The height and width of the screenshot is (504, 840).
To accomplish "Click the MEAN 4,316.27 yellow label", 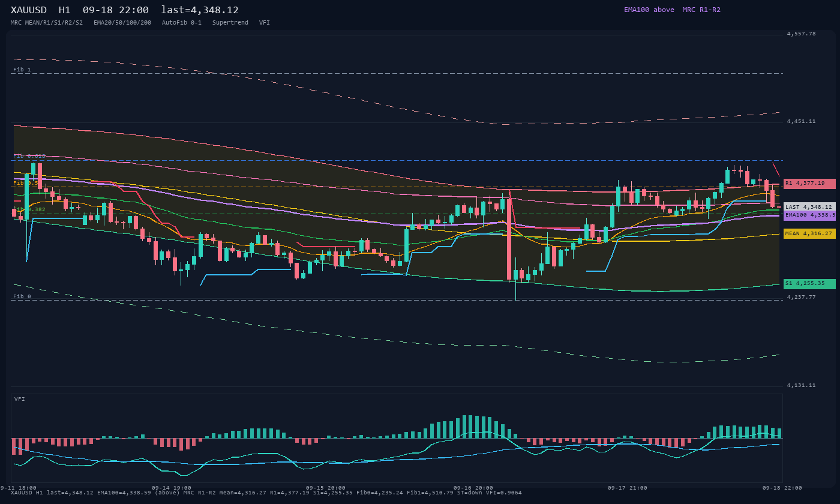I will (809, 234).
